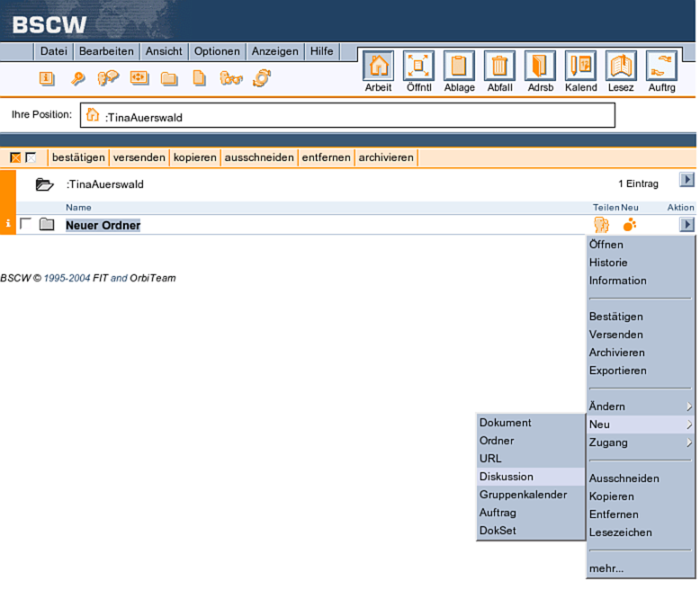
Task: Click the bestätigen action button
Action: point(78,157)
